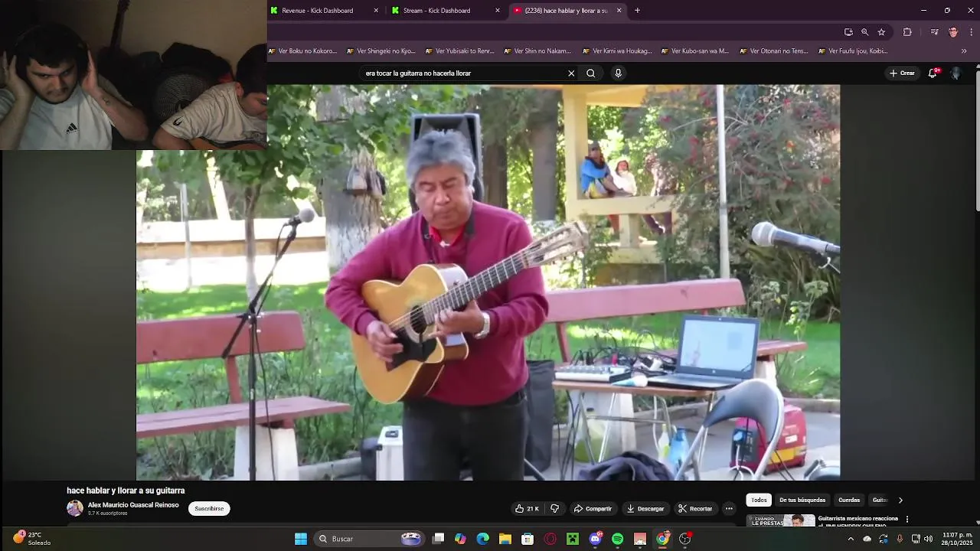
Task: Subscribe with the Suscribirse button
Action: pyautogui.click(x=209, y=508)
